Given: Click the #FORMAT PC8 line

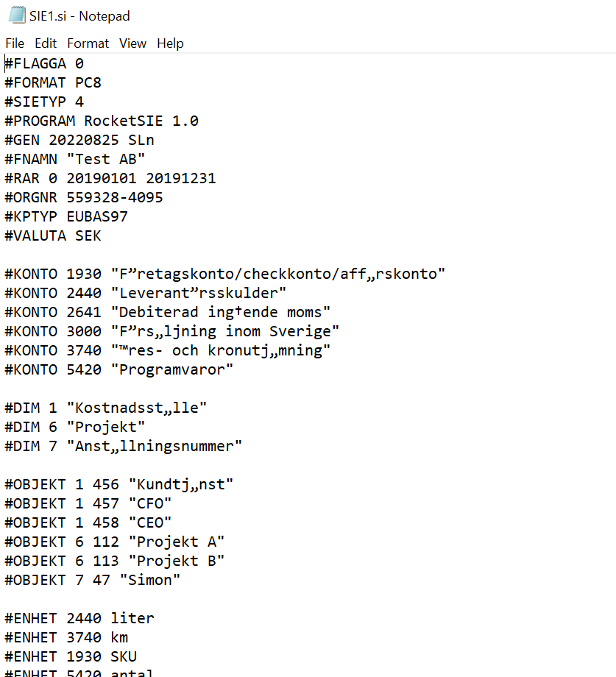Looking at the screenshot, I should (53, 82).
